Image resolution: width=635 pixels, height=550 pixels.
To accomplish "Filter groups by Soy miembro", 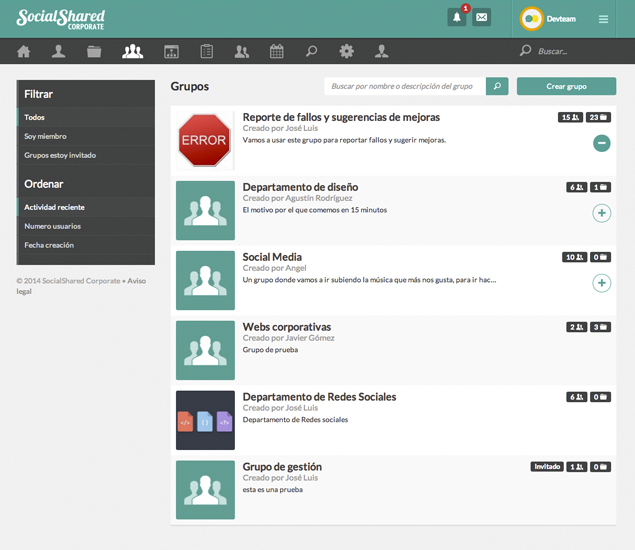I will coord(45,136).
